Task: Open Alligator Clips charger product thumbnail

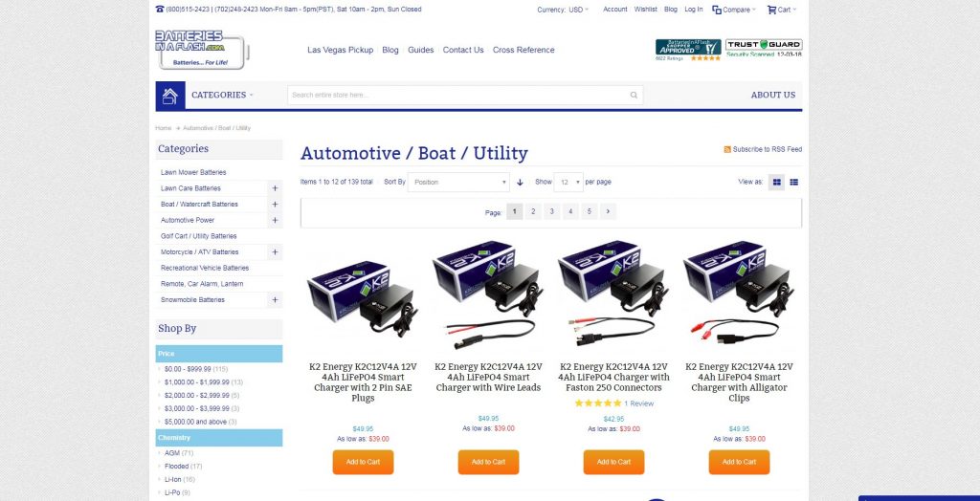Action: [739, 294]
